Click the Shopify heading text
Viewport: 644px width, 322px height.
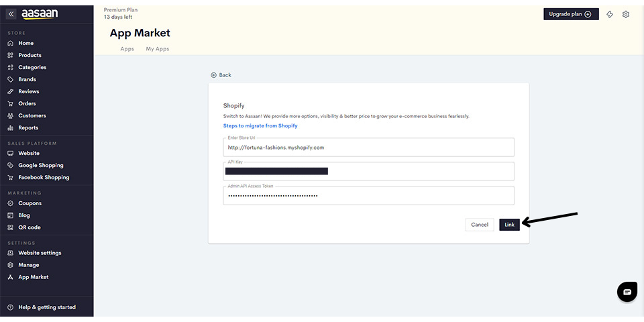pos(233,106)
